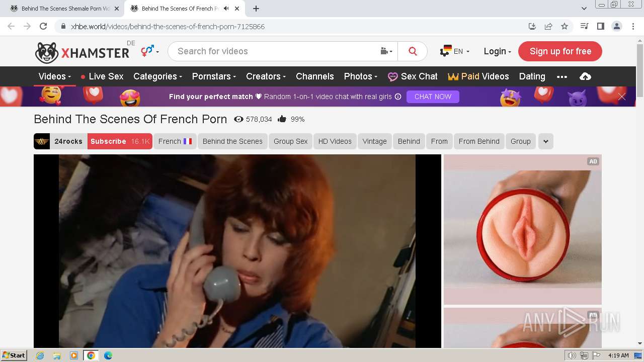Click the views eye icon
644x362 pixels.
238,119
